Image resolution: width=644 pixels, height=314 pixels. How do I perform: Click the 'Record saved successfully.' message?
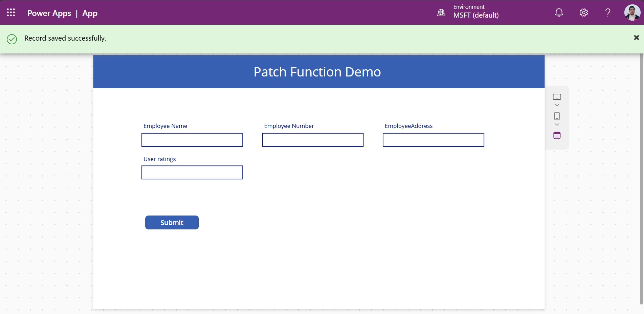(x=65, y=38)
